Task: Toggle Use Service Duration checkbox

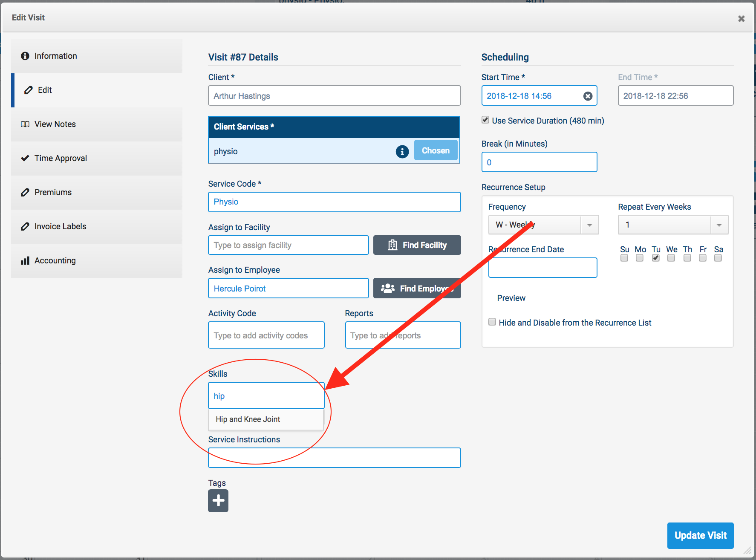Action: coord(485,120)
